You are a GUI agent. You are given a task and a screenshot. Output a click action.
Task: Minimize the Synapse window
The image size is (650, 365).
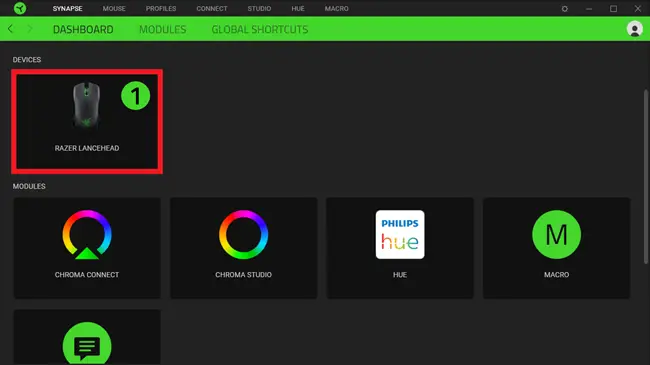[x=589, y=9]
